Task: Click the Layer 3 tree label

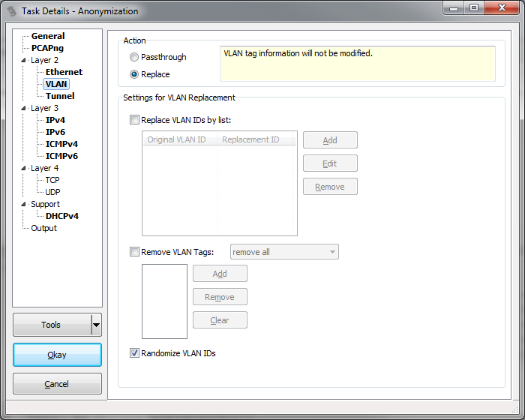Action: pos(44,108)
